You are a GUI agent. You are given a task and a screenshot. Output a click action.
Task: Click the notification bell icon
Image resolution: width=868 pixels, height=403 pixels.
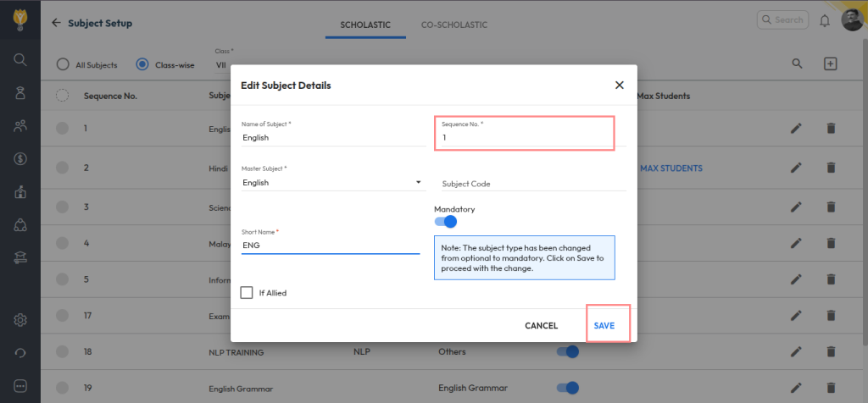tap(824, 20)
